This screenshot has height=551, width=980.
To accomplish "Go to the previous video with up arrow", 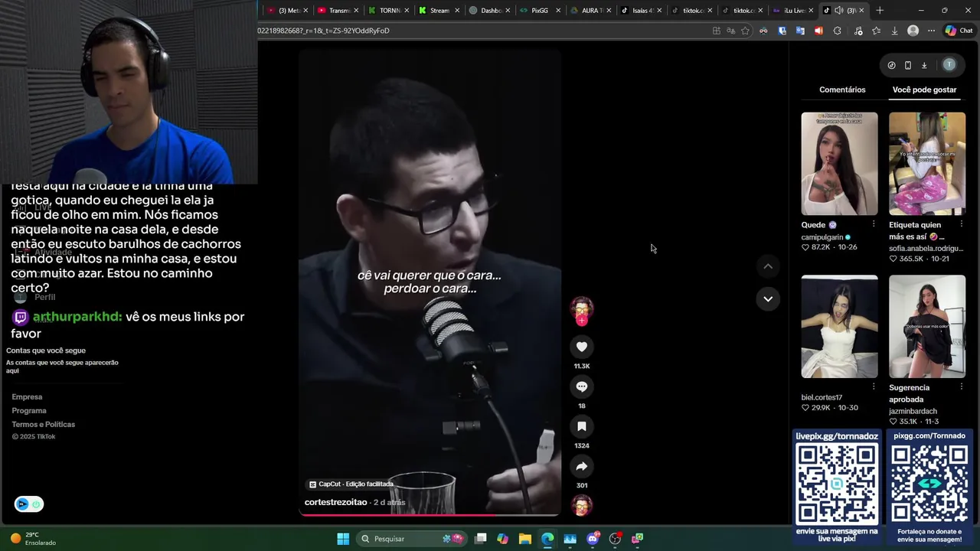I will pos(768,266).
